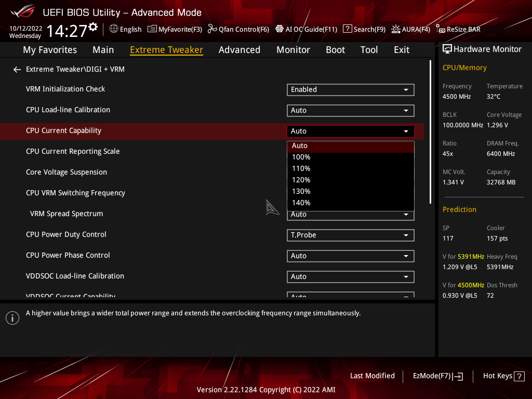Toggle ReSize BAR icon
This screenshot has height=399, width=532.
441,29
